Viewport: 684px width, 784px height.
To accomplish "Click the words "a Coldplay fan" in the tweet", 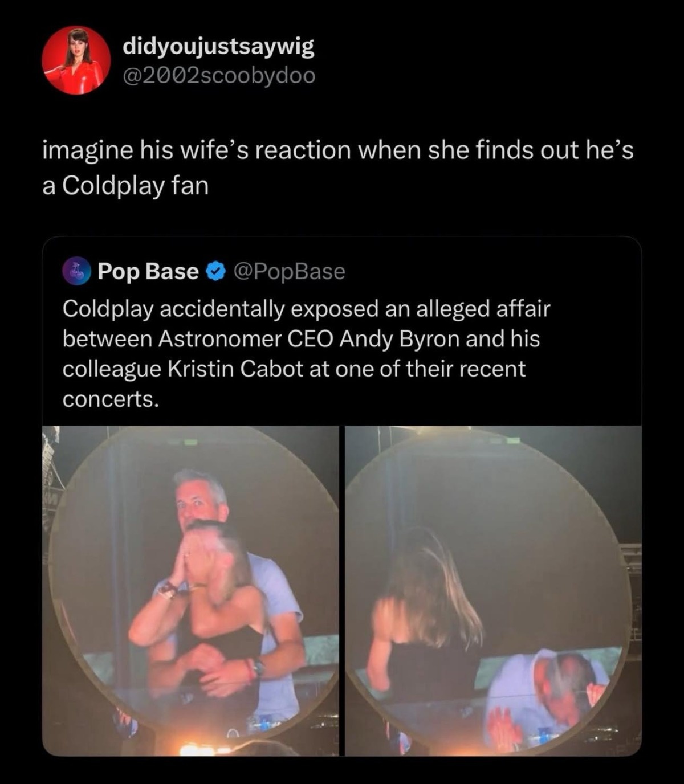I will pyautogui.click(x=125, y=186).
